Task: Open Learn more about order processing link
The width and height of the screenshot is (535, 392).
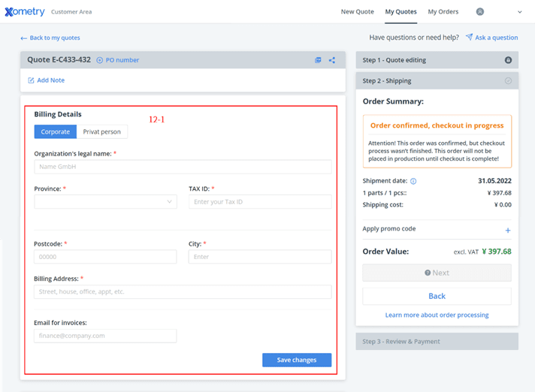Action: [437, 315]
